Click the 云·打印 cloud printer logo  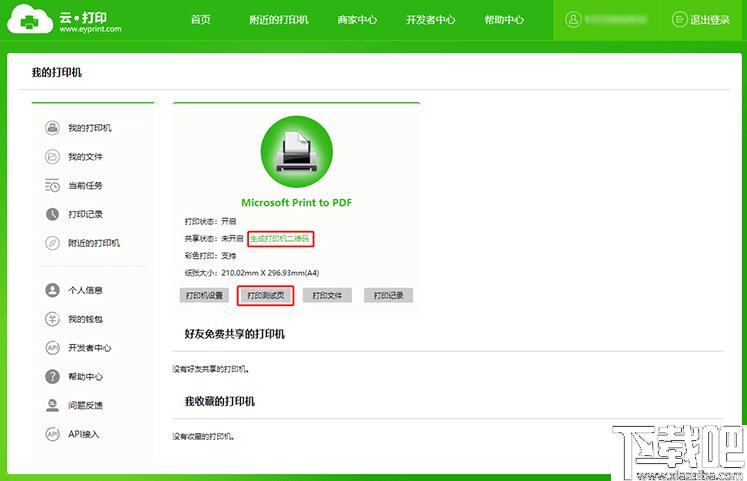tap(65, 20)
